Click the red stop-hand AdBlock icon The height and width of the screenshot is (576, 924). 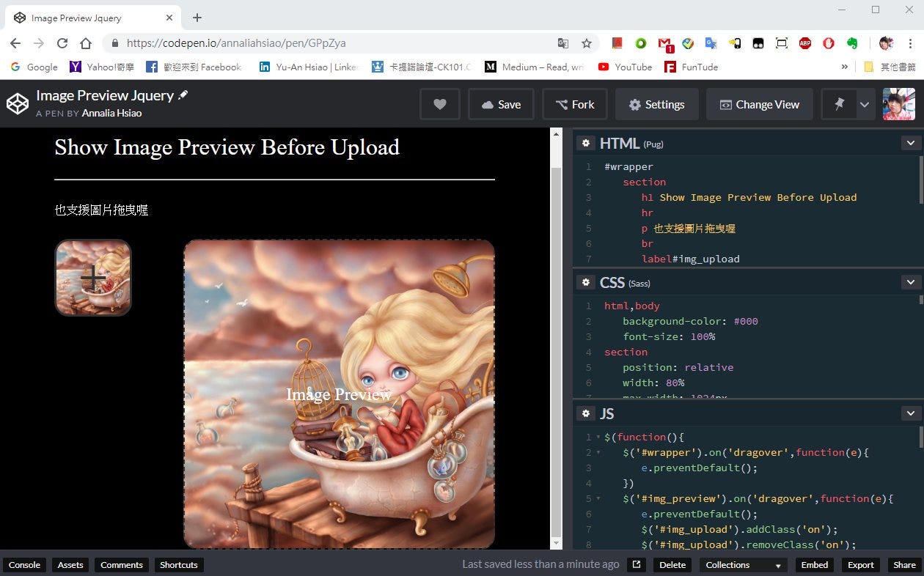point(828,43)
